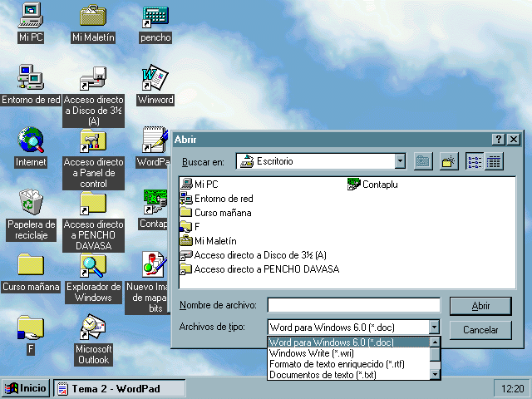Choose Word para Windows 6.0 (*.doc) option

348,342
